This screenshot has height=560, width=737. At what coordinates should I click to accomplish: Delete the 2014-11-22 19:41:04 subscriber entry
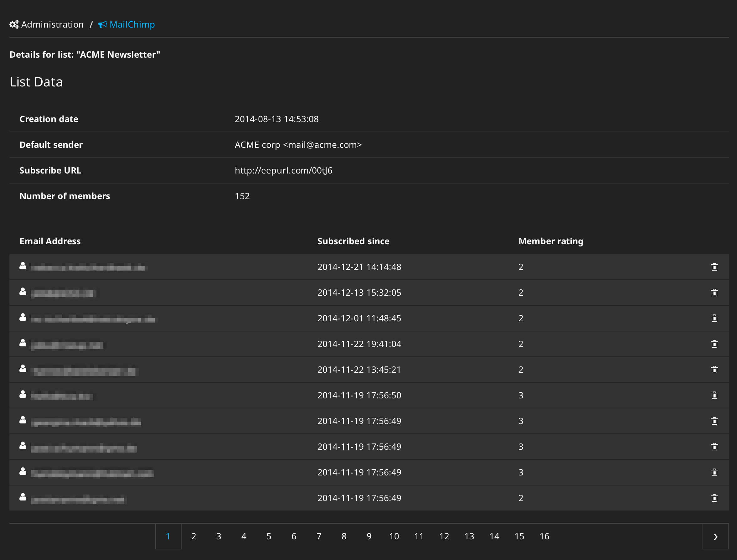(714, 344)
